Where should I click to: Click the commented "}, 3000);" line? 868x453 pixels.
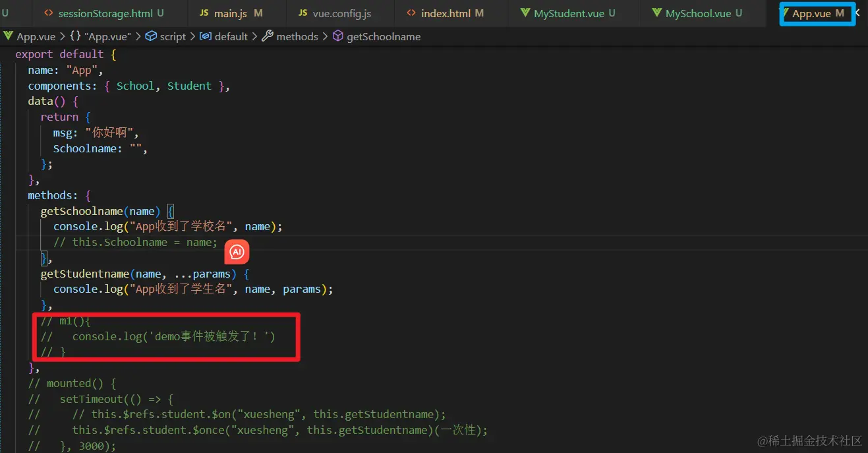72,446
